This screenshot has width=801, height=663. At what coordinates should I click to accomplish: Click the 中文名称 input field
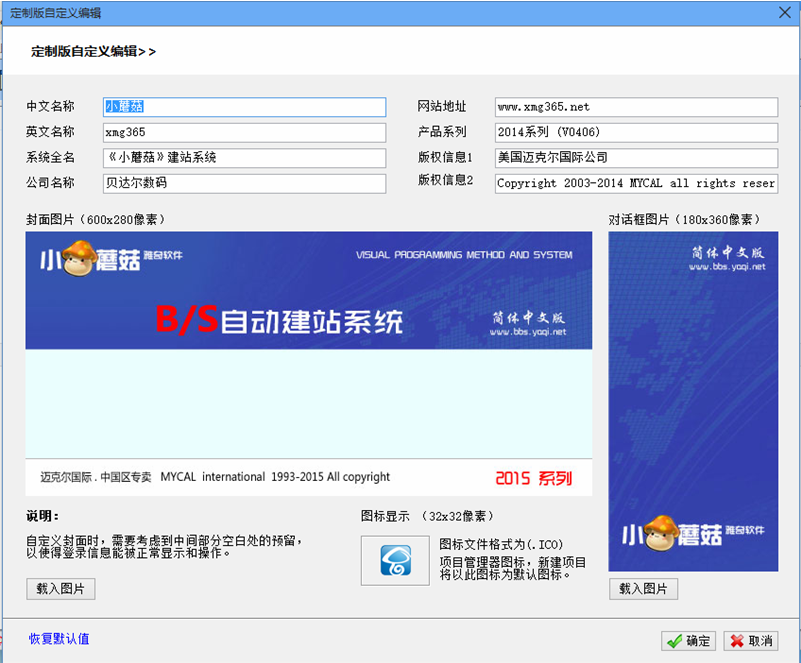pyautogui.click(x=244, y=107)
